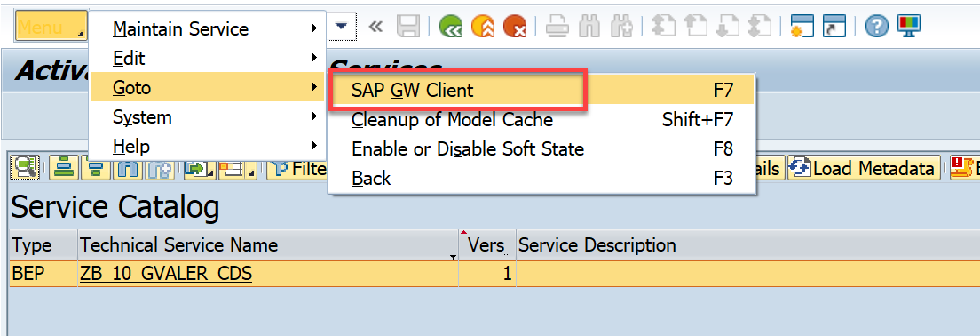The height and width of the screenshot is (336, 980).
Task: Collapse the command field with double chevron
Action: pyautogui.click(x=375, y=27)
